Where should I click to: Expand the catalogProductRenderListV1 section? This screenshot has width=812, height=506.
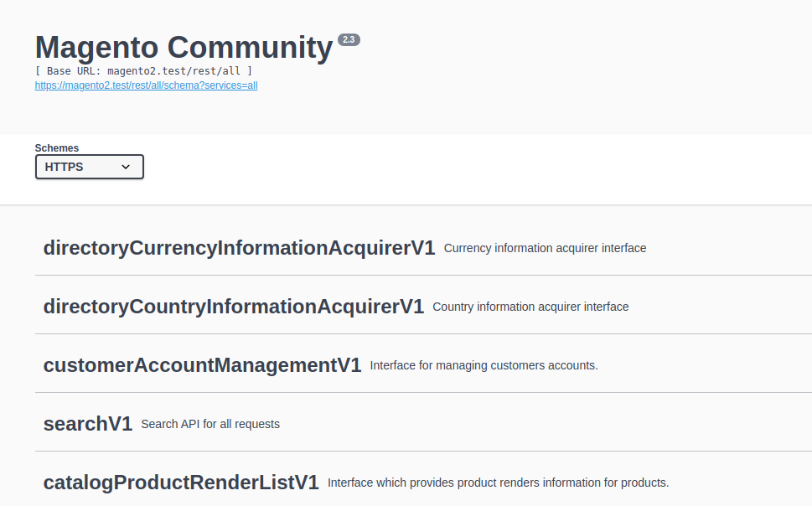(181, 483)
